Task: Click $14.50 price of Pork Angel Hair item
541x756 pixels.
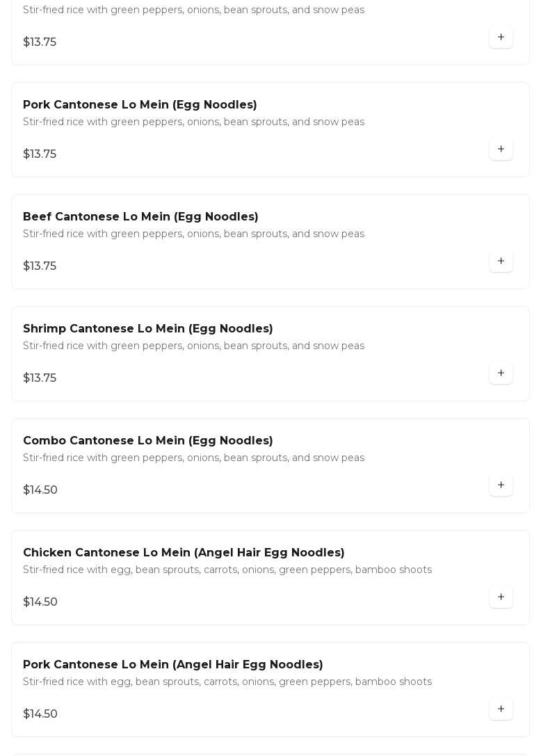Action: (x=40, y=714)
